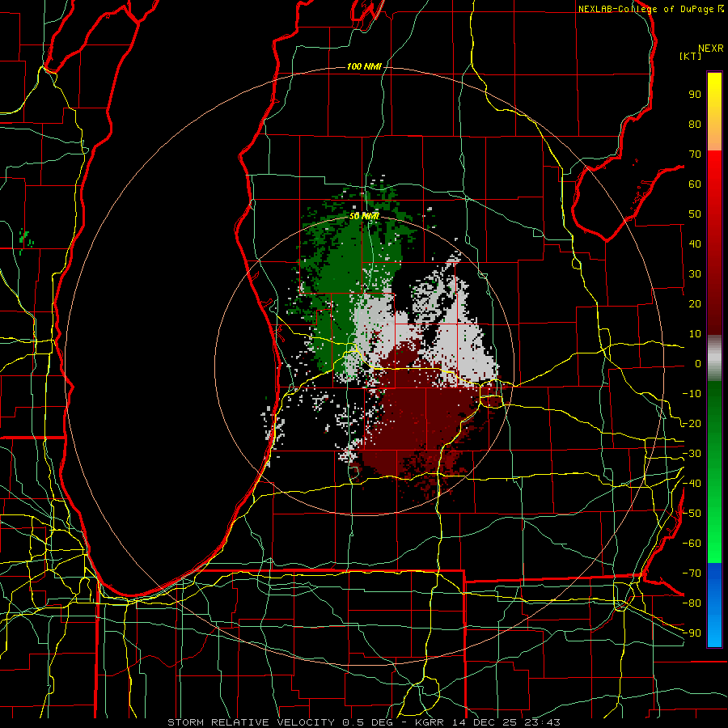Click the 60 value on velocity scale
728x728 pixels.
click(695, 184)
